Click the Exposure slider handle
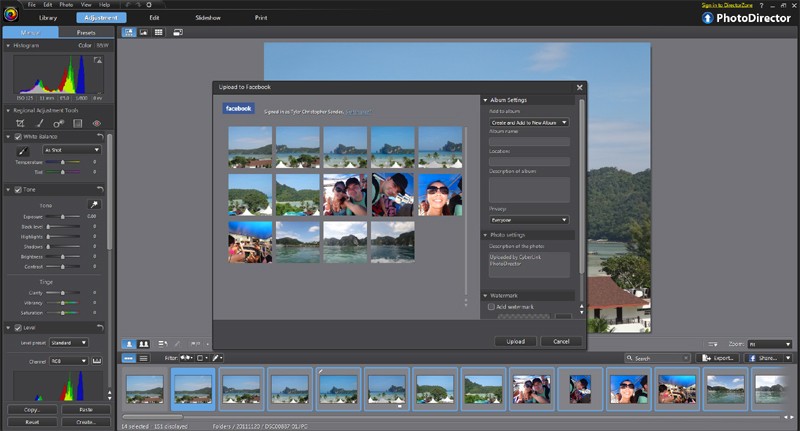Image resolution: width=800 pixels, height=431 pixels. 63,217
